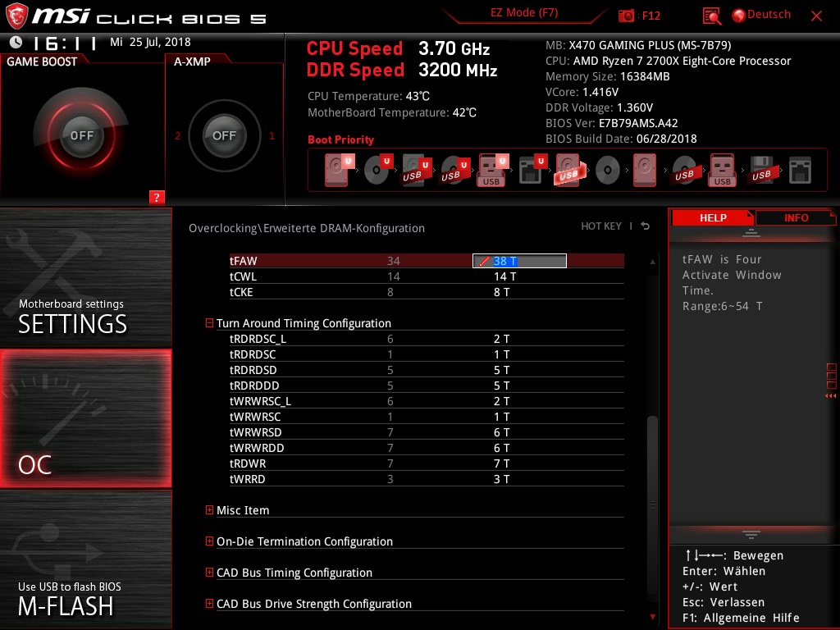The height and width of the screenshot is (630, 840).
Task: Click the clock icon beside the time
Action: (16, 42)
